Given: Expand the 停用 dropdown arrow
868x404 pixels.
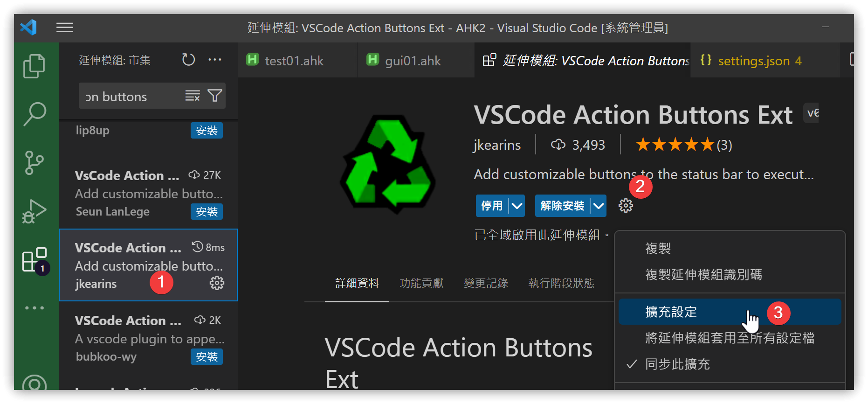Looking at the screenshot, I should coord(517,206).
